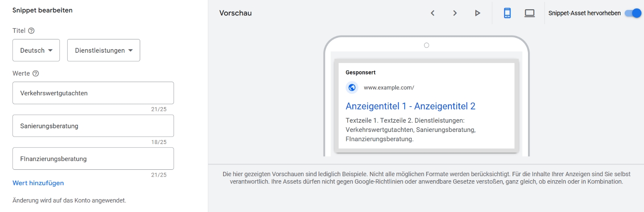Toggle Snippet-Asset hervorheben switch
Viewport: 644px width, 212px height.
tap(633, 13)
